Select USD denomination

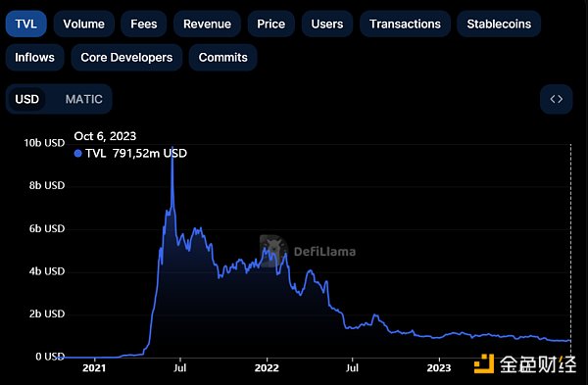[27, 99]
